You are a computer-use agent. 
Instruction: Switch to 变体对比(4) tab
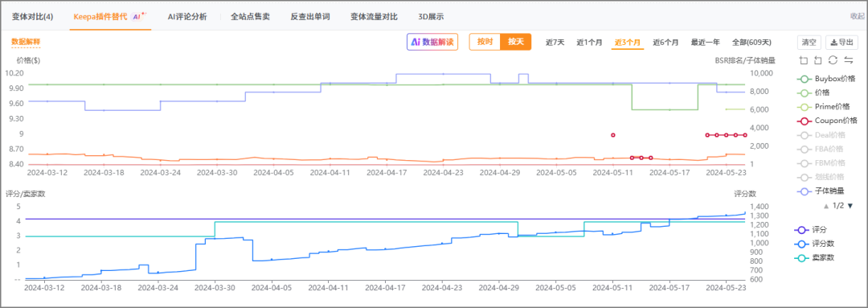pyautogui.click(x=33, y=17)
